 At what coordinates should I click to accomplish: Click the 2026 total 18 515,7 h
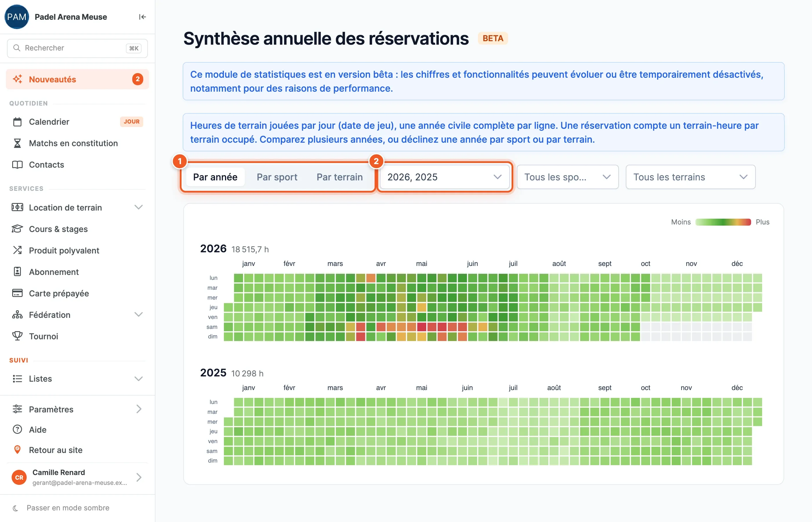pyautogui.click(x=250, y=249)
